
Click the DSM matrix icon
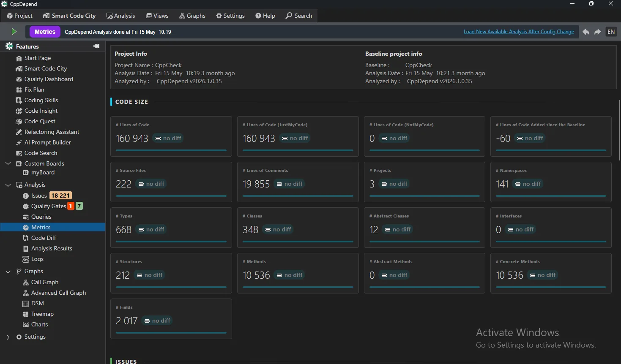click(x=25, y=304)
